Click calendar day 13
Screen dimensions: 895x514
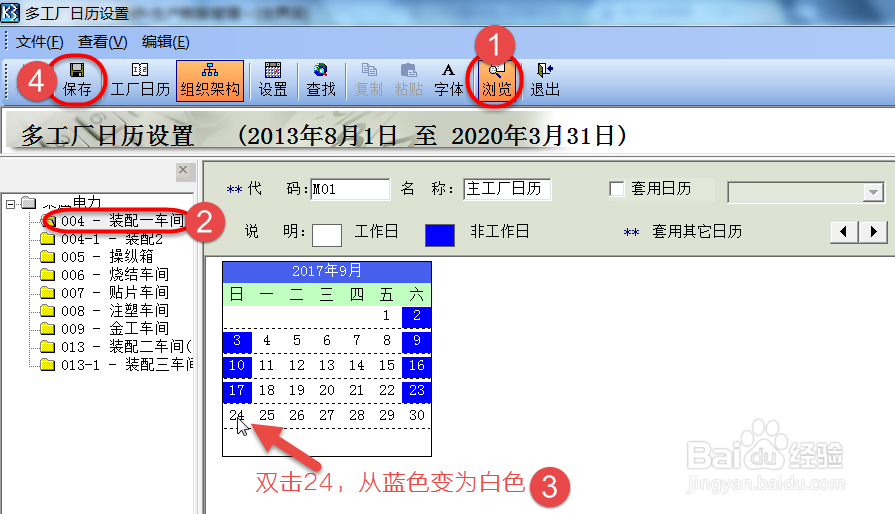click(x=326, y=366)
